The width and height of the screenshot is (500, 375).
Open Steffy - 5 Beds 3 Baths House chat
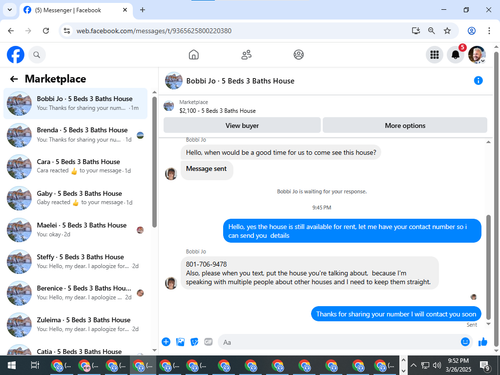point(75,262)
